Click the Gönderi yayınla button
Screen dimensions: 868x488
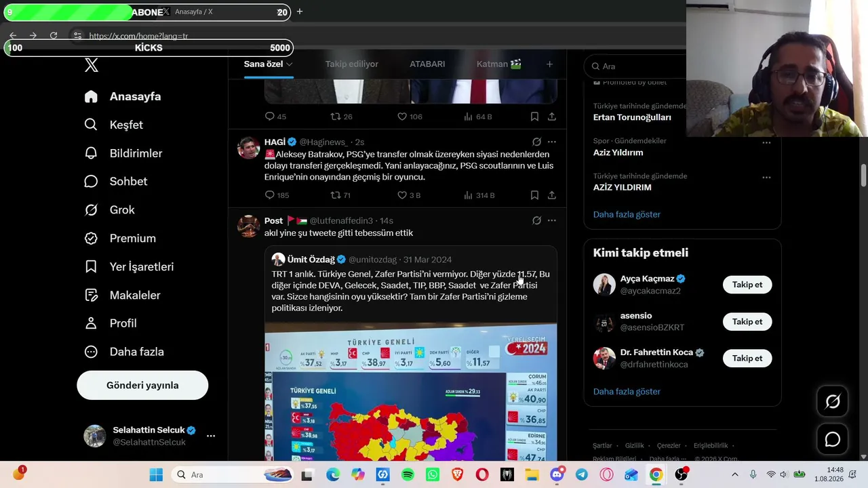click(142, 385)
